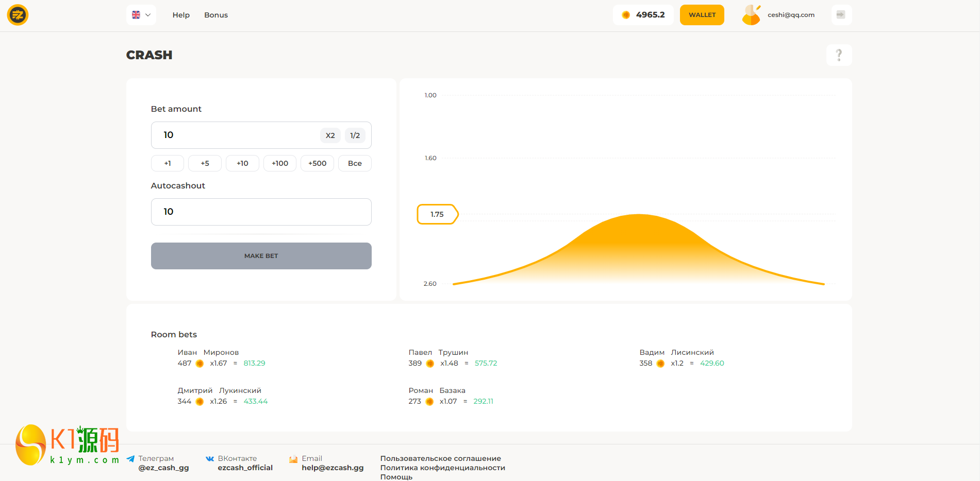This screenshot has height=481, width=980.
Task: Double the bet with X2 button
Action: click(x=330, y=135)
